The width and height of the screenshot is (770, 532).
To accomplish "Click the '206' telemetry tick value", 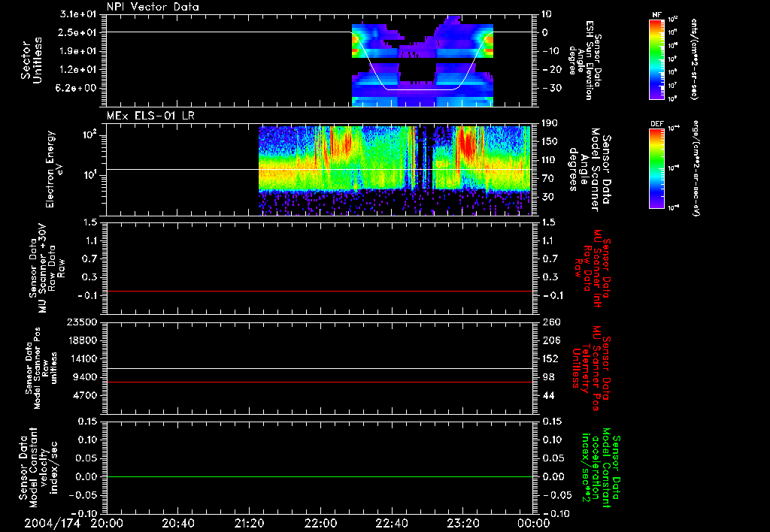I will pyautogui.click(x=550, y=340).
